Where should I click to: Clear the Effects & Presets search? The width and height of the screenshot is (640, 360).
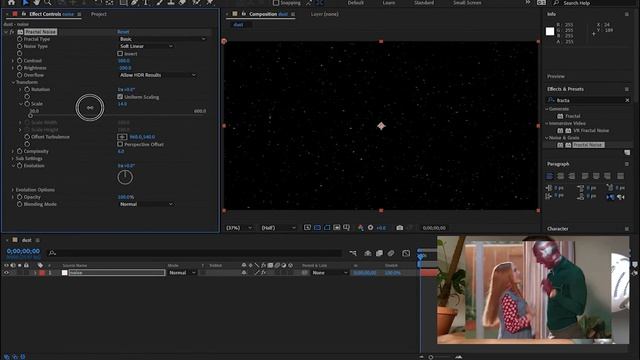tap(627, 100)
